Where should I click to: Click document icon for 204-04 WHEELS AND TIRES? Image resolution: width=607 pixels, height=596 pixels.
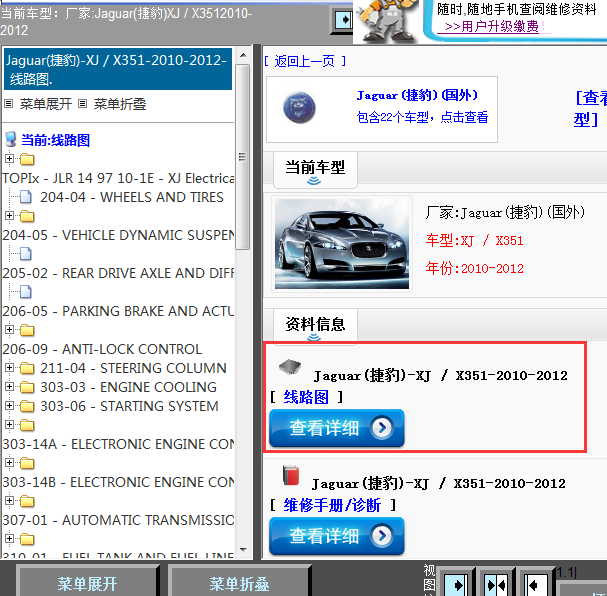tap(26, 197)
